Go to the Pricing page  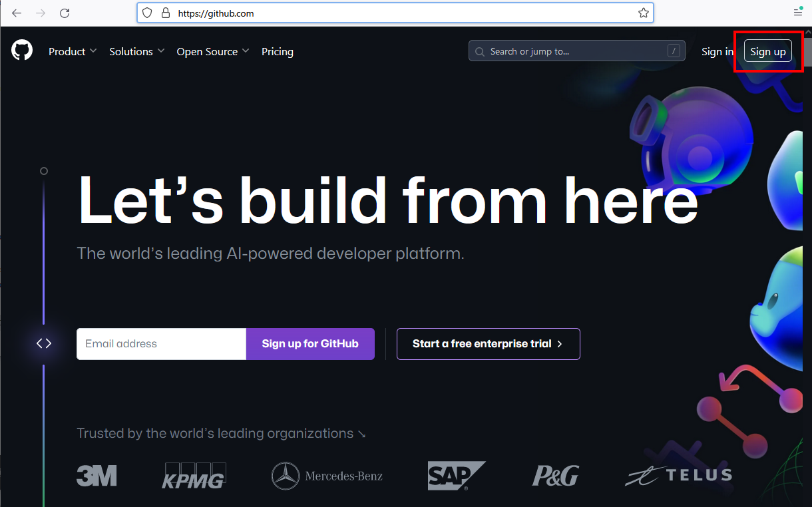pos(278,51)
